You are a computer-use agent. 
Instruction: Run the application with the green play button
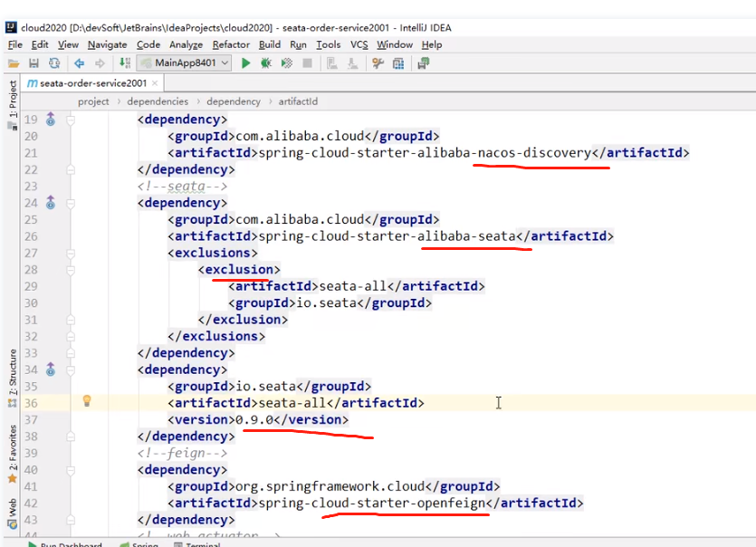(245, 63)
